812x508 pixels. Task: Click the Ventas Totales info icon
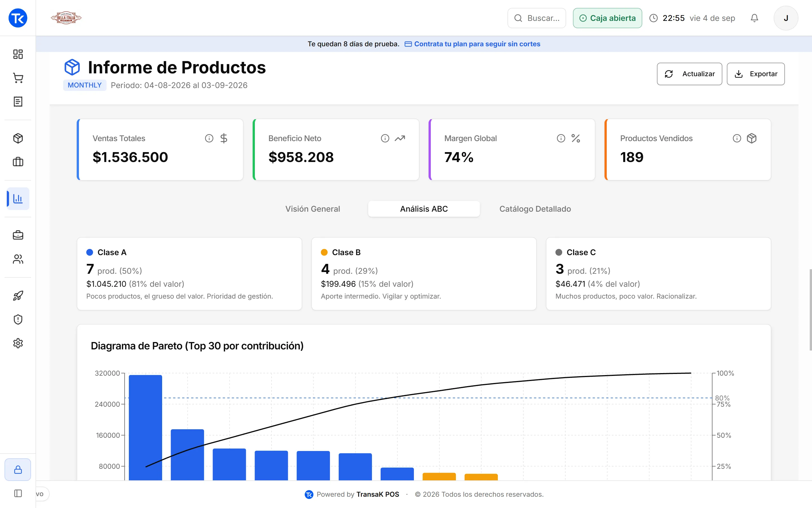(x=209, y=138)
